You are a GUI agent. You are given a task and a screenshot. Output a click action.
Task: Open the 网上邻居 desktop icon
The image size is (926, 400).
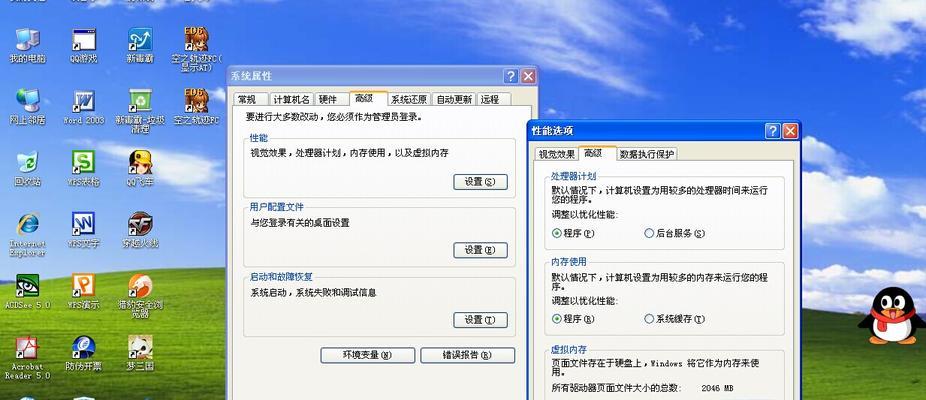tap(27, 106)
